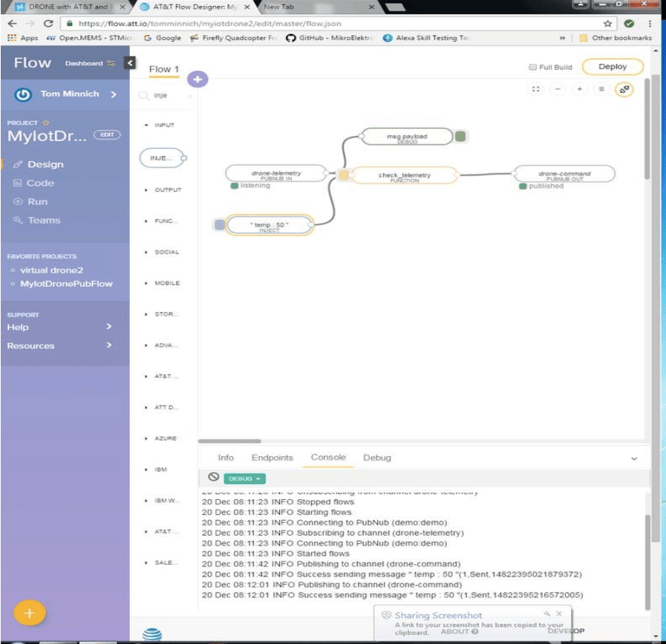Click the canvas vertical scrollbar thumb
Viewport: 666px width, 644px height.
(647, 129)
